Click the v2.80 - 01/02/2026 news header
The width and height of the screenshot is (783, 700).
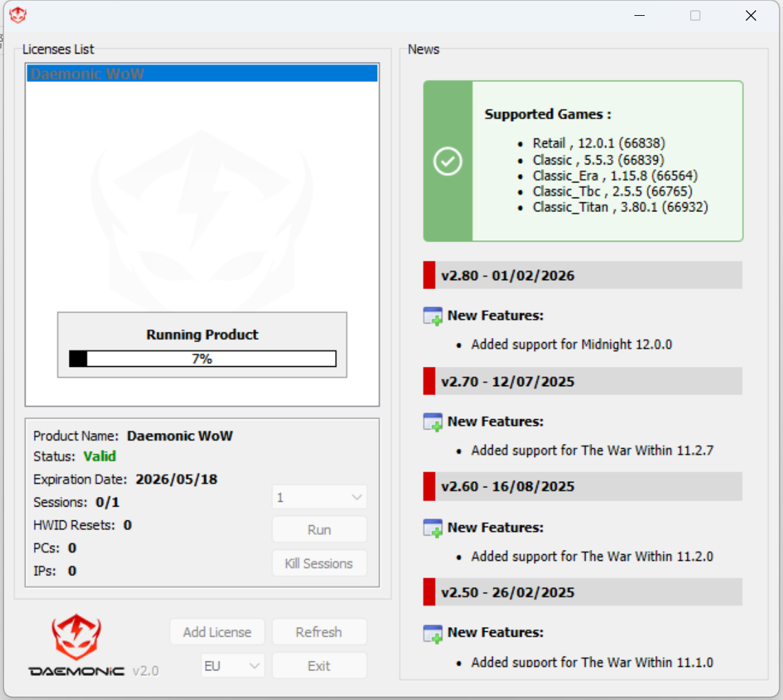(x=582, y=275)
